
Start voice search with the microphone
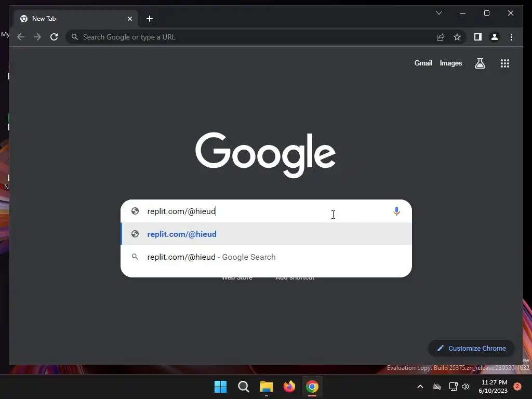coord(396,211)
